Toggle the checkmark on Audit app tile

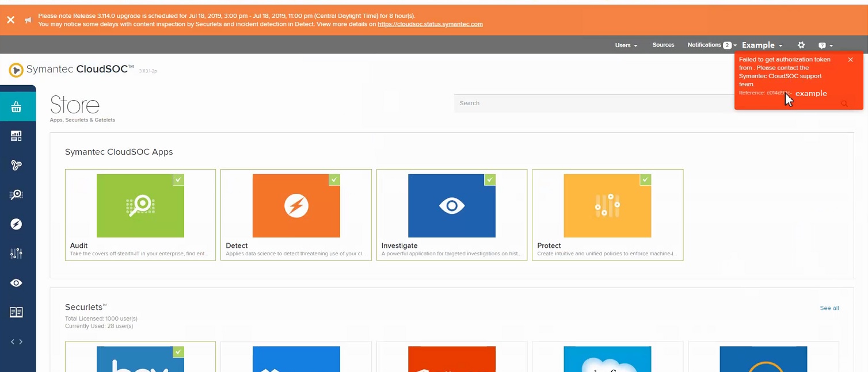tap(178, 180)
